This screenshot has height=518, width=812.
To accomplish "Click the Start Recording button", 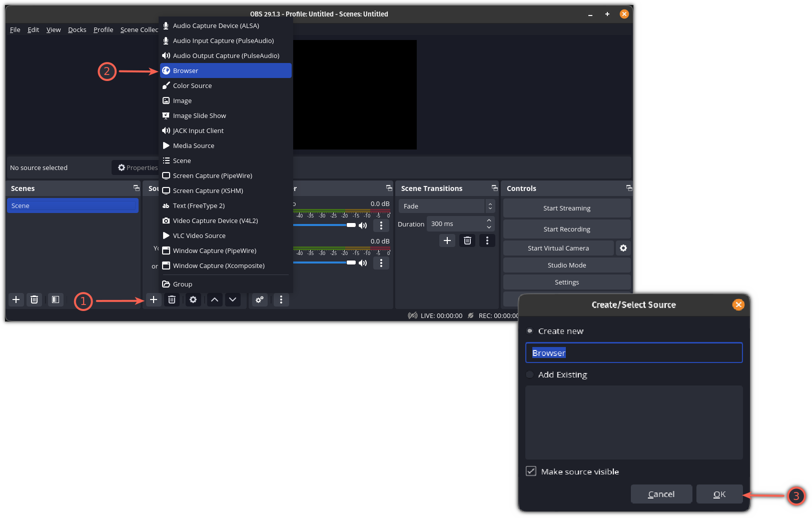I will pos(567,228).
